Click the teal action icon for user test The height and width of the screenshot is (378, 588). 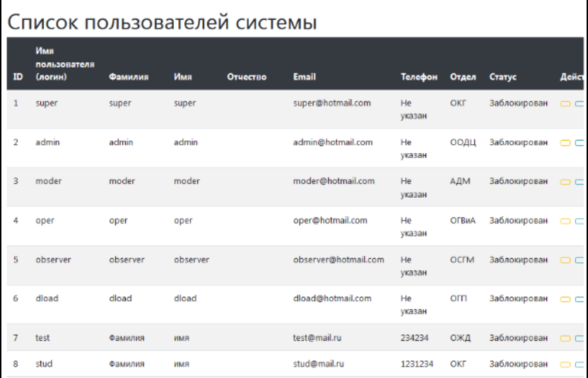580,338
